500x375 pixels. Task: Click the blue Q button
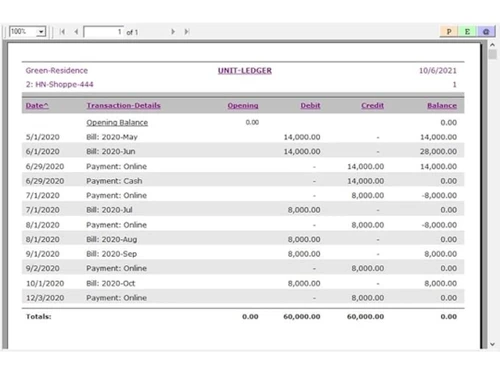point(486,31)
